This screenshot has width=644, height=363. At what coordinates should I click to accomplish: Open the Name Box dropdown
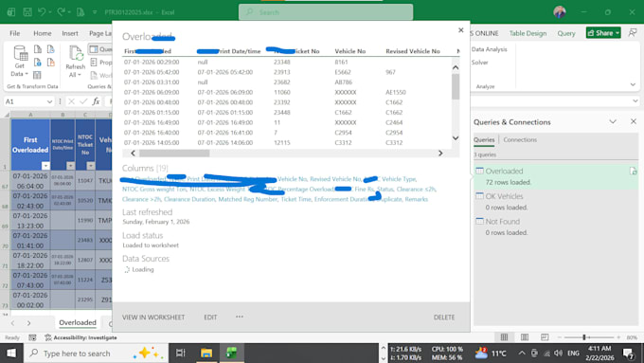(x=49, y=101)
